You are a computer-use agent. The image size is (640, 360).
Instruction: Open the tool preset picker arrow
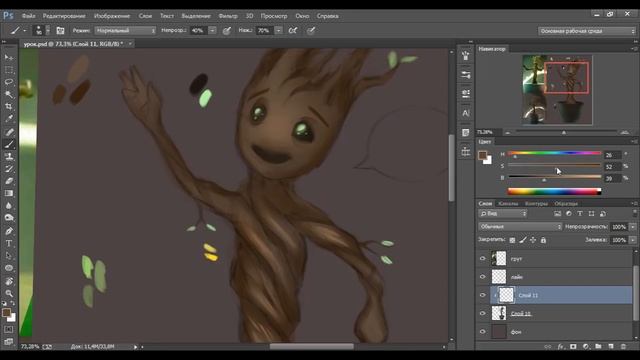[24, 31]
